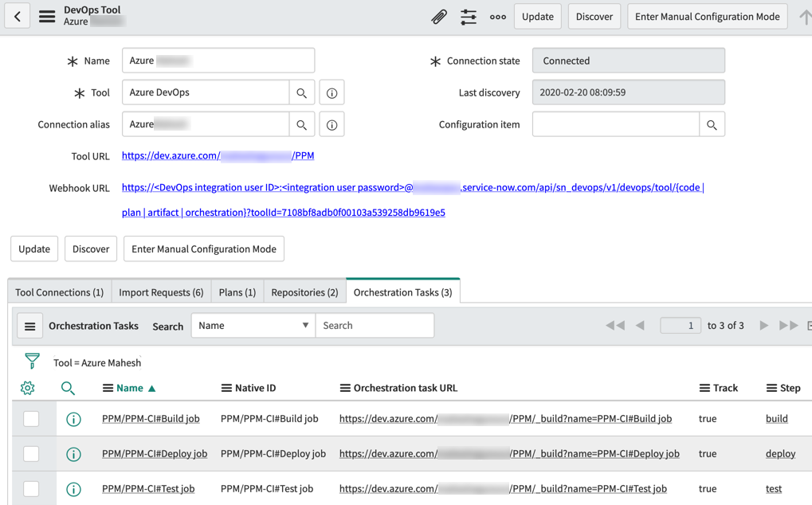812x505 pixels.
Task: Open Test job orchestration task URL
Action: click(x=503, y=488)
